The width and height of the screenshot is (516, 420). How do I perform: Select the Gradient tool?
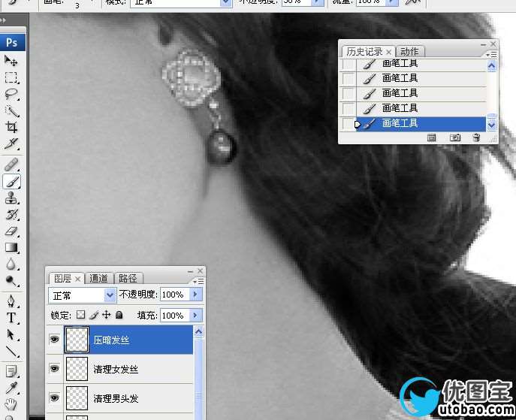pyautogui.click(x=11, y=247)
